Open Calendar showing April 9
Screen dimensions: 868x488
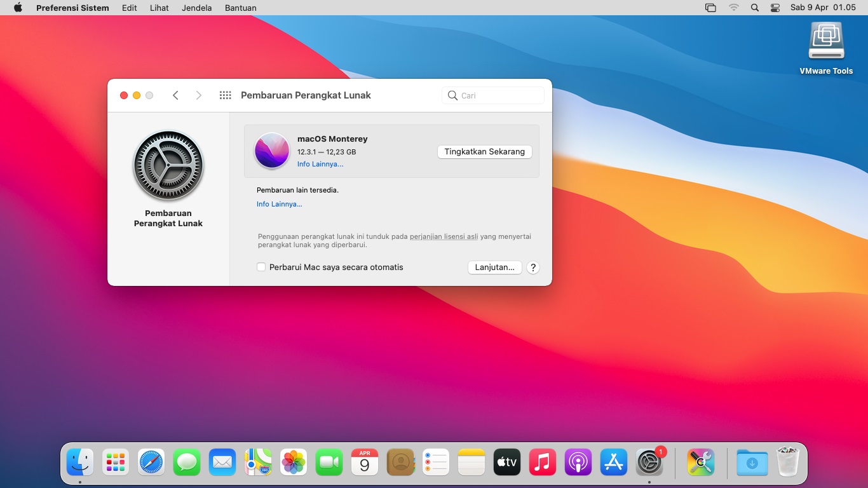[365, 462]
